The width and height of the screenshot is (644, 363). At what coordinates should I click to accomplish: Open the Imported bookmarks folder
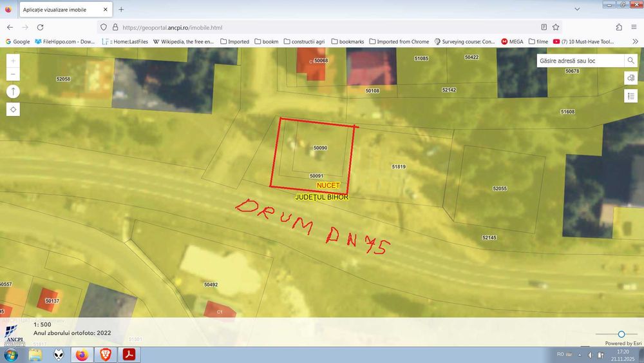[x=234, y=41]
